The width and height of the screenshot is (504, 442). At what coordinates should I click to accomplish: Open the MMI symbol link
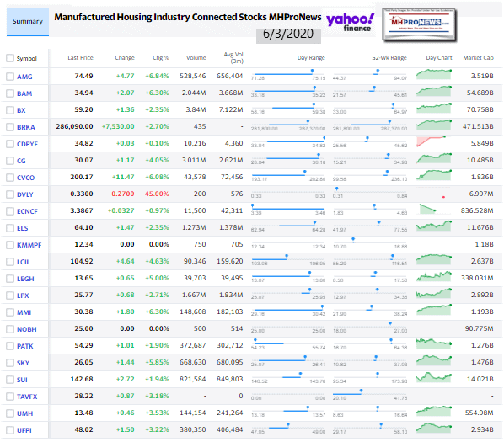pyautogui.click(x=24, y=312)
